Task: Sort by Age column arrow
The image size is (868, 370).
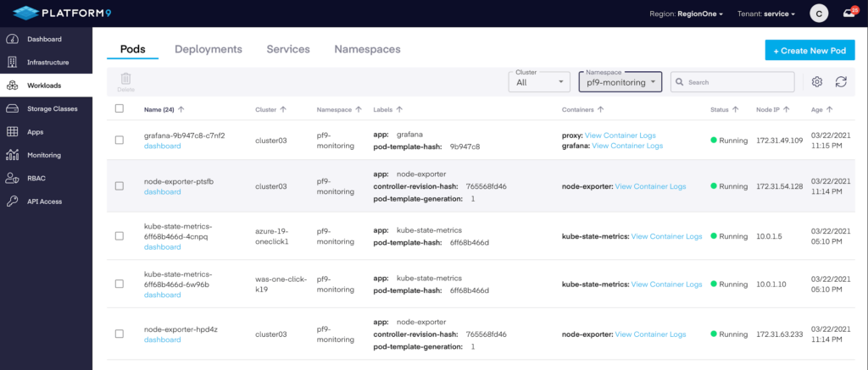Action: [x=829, y=109]
